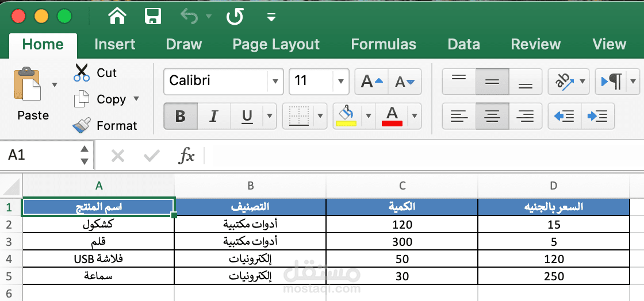The width and height of the screenshot is (644, 301).
Task: Open the fill color dropdown arrow
Action: 369,117
